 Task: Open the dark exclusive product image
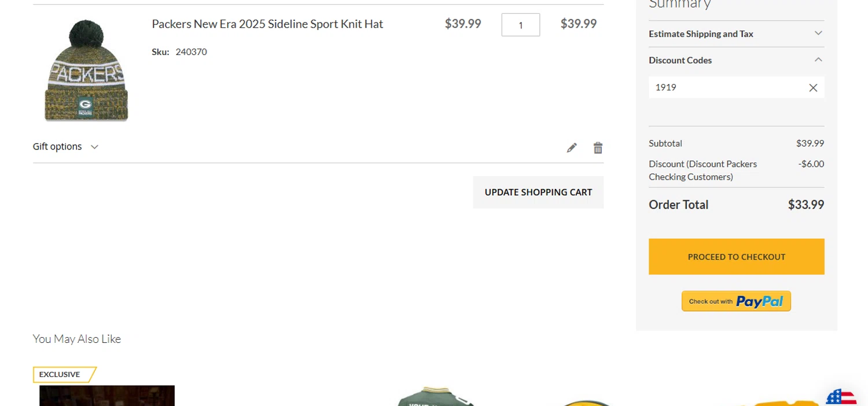coord(107,396)
